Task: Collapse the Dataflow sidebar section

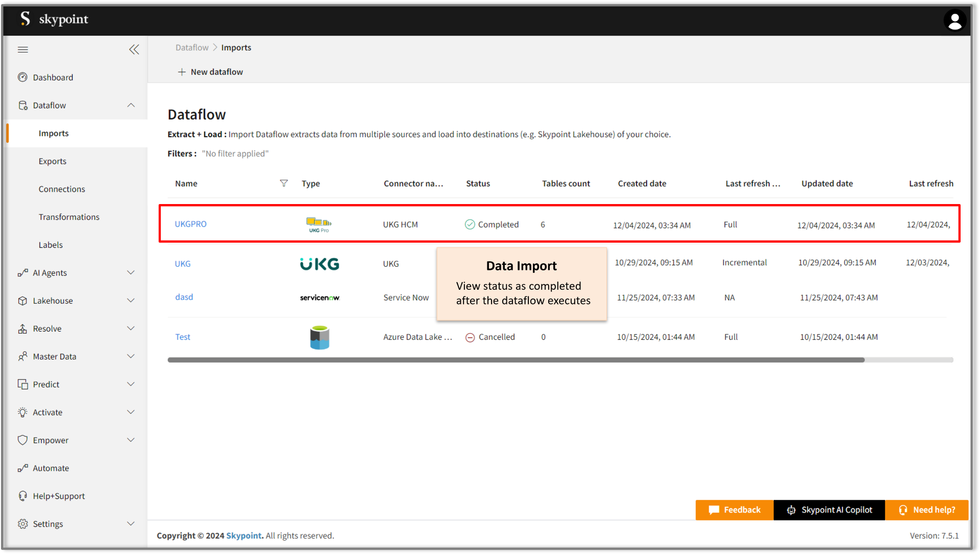Action: pyautogui.click(x=131, y=105)
